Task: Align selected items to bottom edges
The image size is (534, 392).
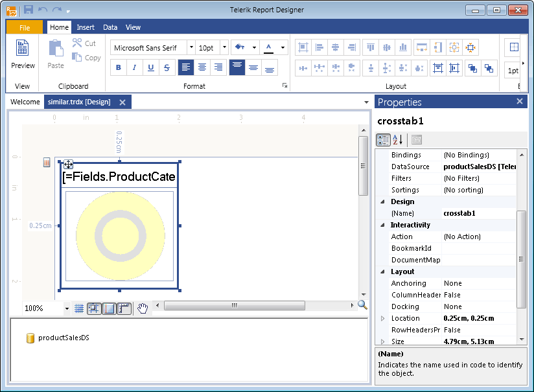Action: coord(403,47)
